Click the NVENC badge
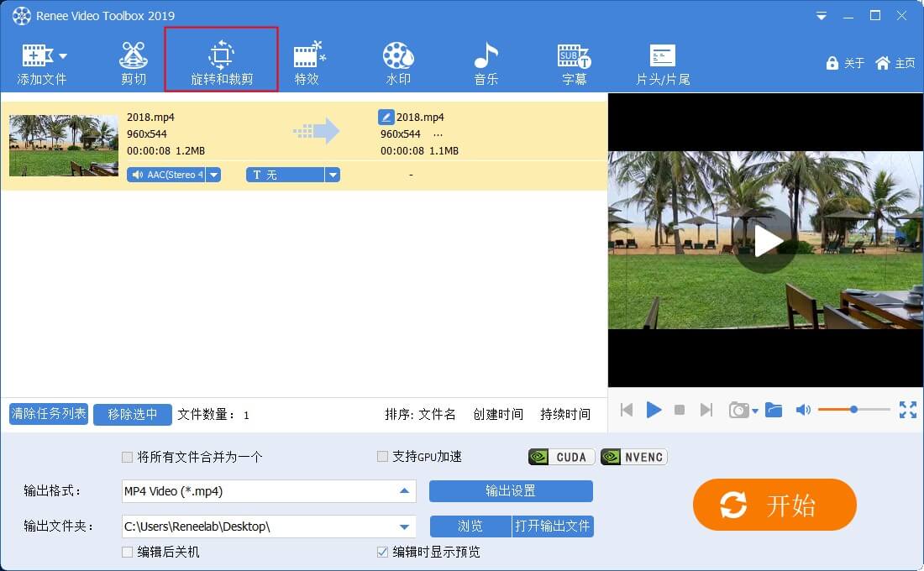 (634, 457)
